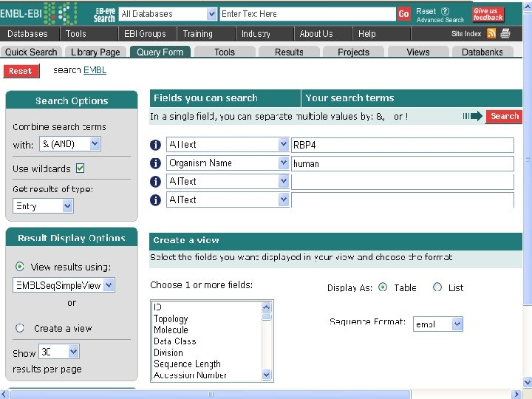Select the Query Form tab

[x=160, y=52]
